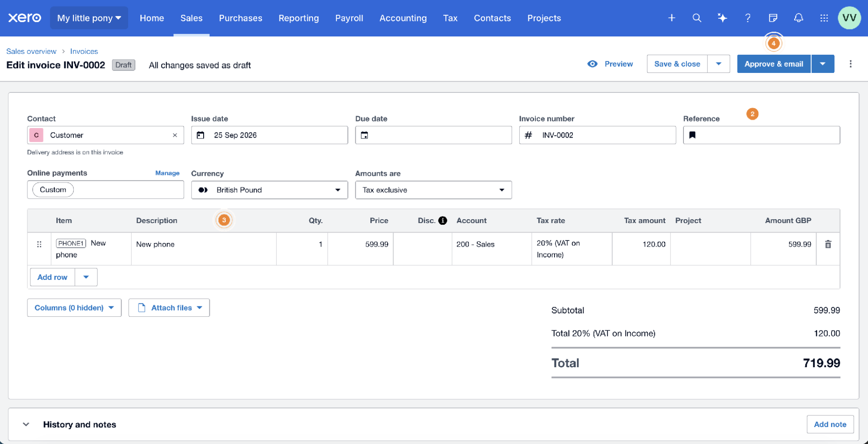The height and width of the screenshot is (444, 868).
Task: Open the Contacts menu
Action: click(492, 18)
